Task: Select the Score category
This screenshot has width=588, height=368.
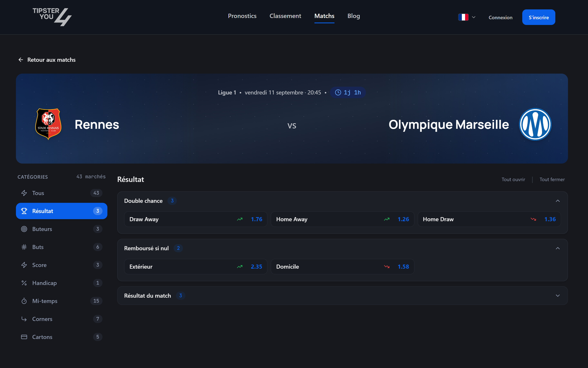Action: (61, 265)
